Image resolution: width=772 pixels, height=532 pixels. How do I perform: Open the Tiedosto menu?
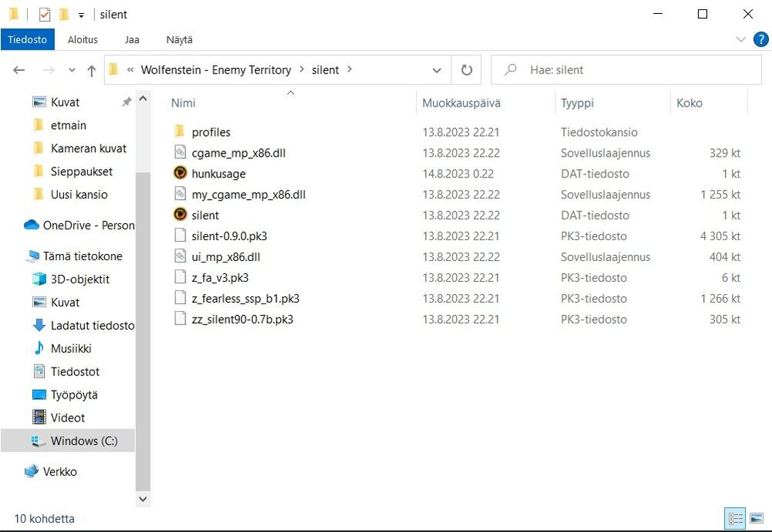tap(27, 39)
